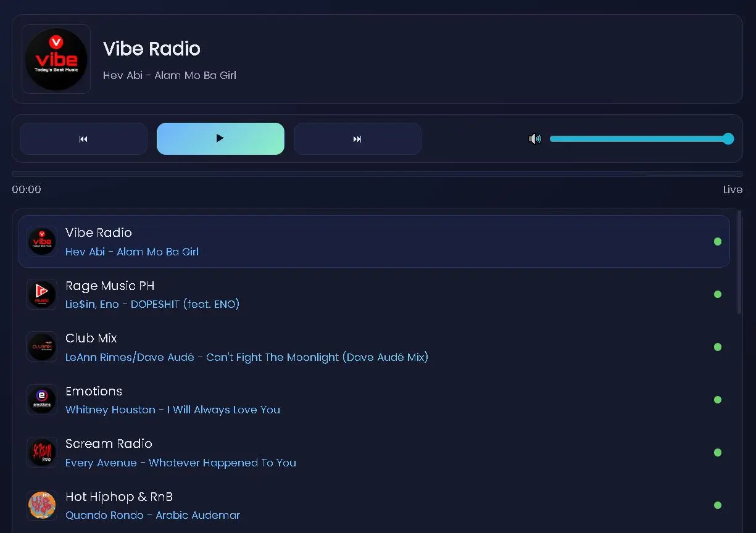Select the Vibe Radio logo in the station list
Screen dimensions: 756x533
click(x=42, y=241)
